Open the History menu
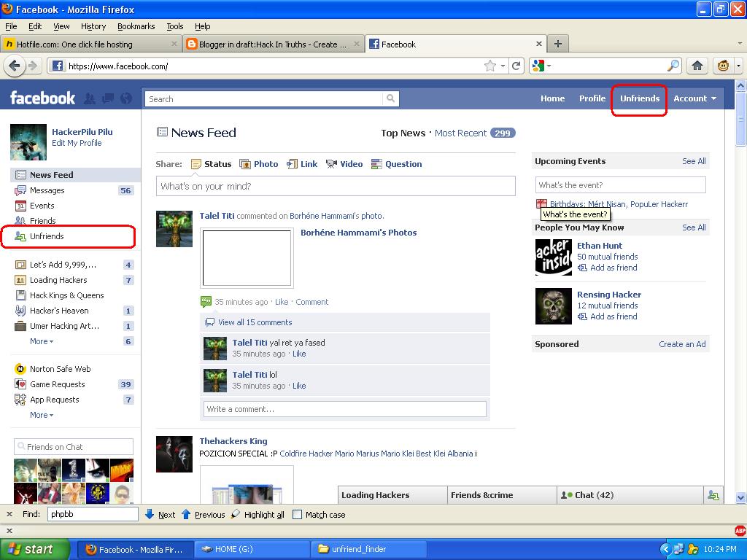This screenshot has width=747, height=560. coord(93,26)
